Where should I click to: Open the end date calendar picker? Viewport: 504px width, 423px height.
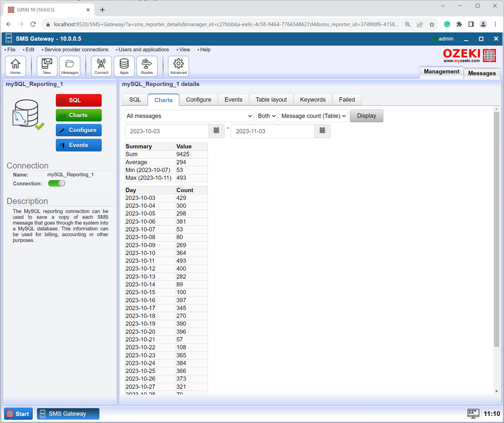(x=323, y=131)
